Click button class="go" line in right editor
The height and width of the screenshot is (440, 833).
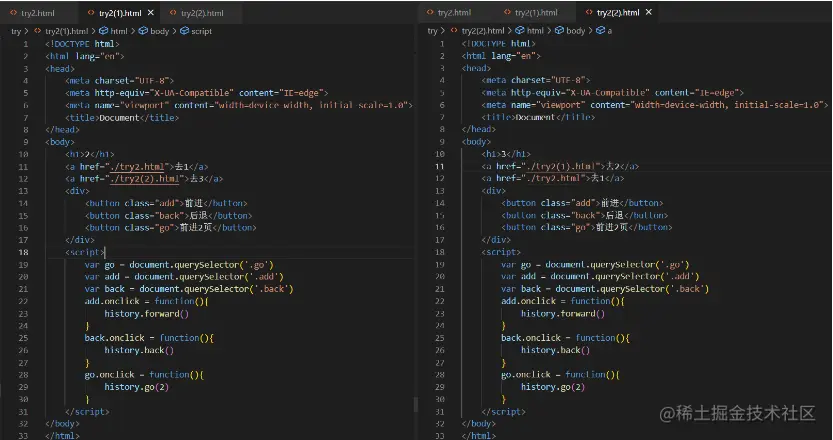coord(586,227)
